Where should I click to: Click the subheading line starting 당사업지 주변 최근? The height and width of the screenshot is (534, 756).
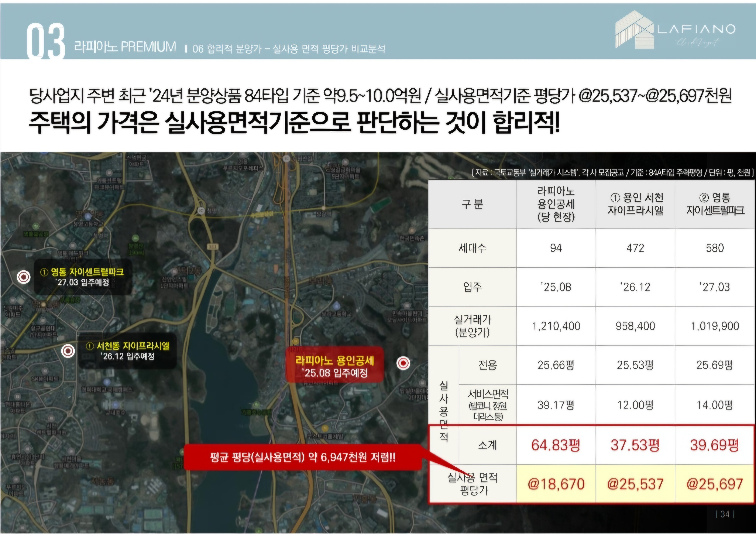380,96
